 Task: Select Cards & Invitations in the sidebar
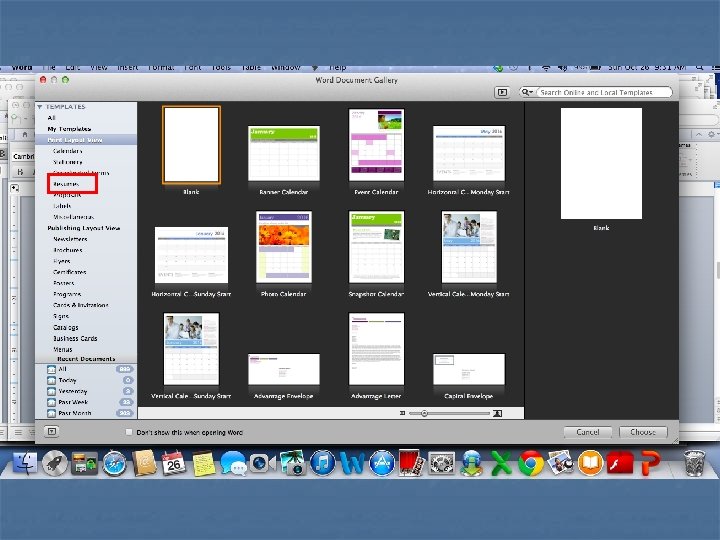80,305
